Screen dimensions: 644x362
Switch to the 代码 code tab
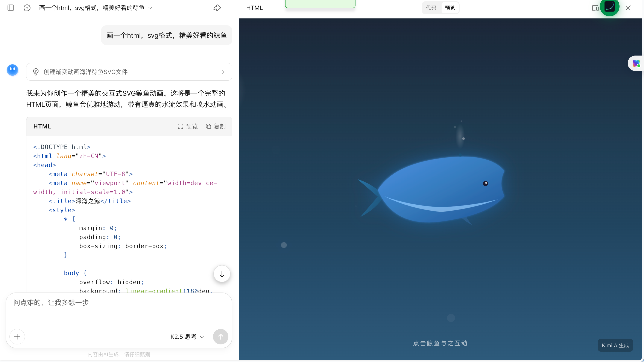(431, 8)
